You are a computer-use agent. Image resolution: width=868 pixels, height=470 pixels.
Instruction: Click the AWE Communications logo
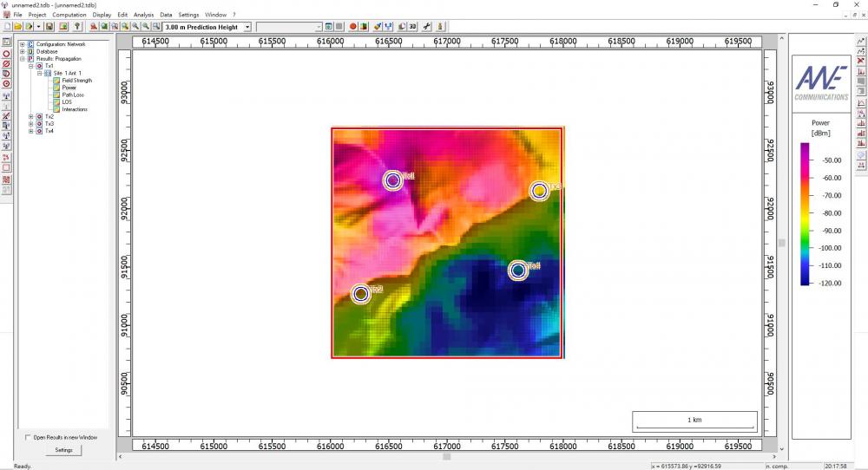pyautogui.click(x=821, y=83)
